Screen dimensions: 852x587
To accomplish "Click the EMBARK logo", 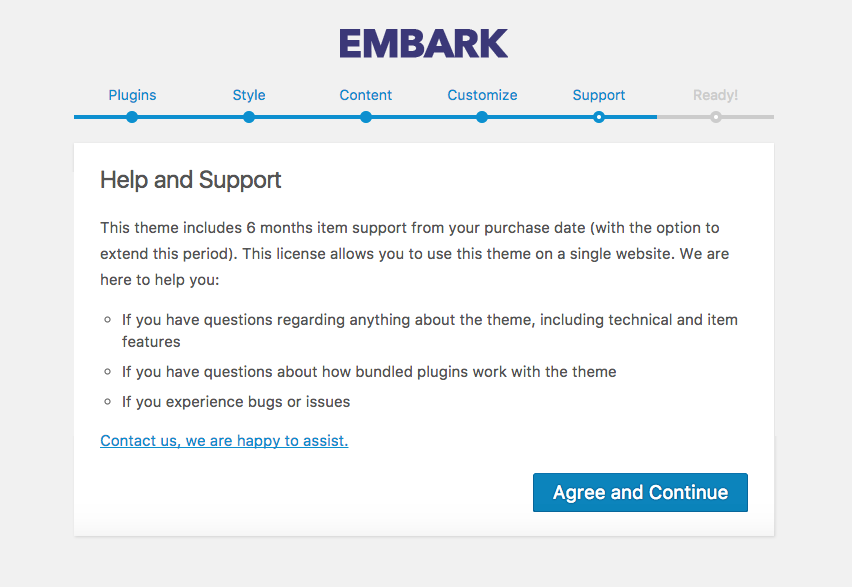I will click(x=423, y=43).
